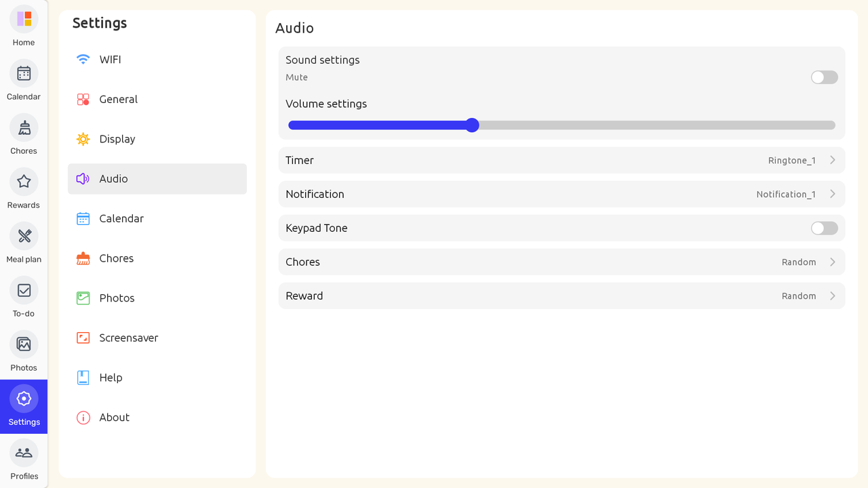Open Profiles people icon
Image resolution: width=868 pixels, height=488 pixels.
(x=24, y=453)
